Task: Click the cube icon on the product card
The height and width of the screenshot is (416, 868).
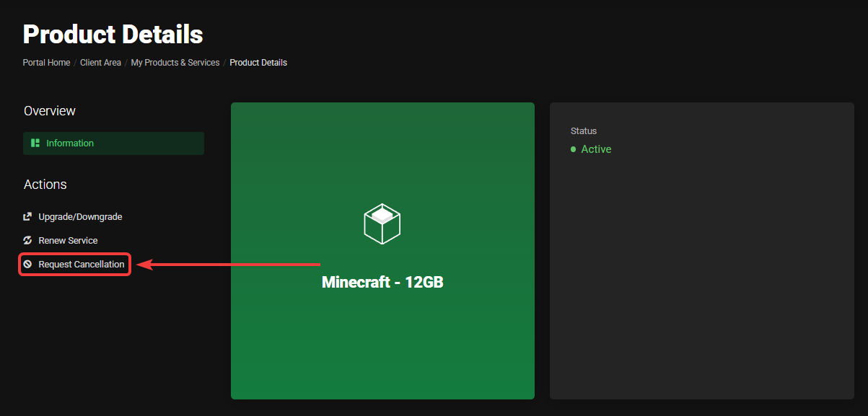Action: click(382, 223)
